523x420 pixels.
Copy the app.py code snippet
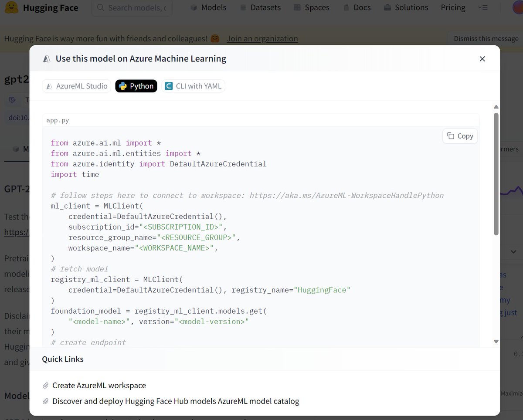(x=460, y=136)
